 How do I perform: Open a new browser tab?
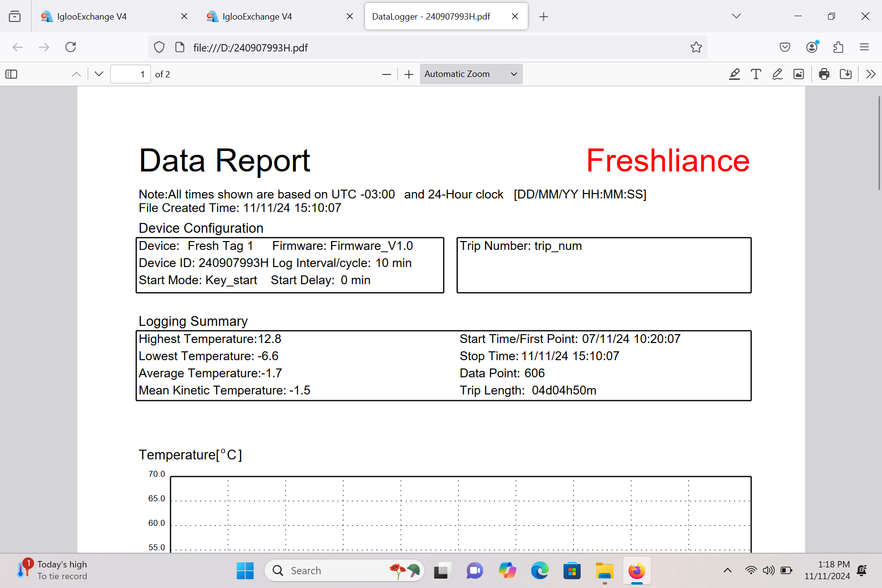(x=543, y=17)
